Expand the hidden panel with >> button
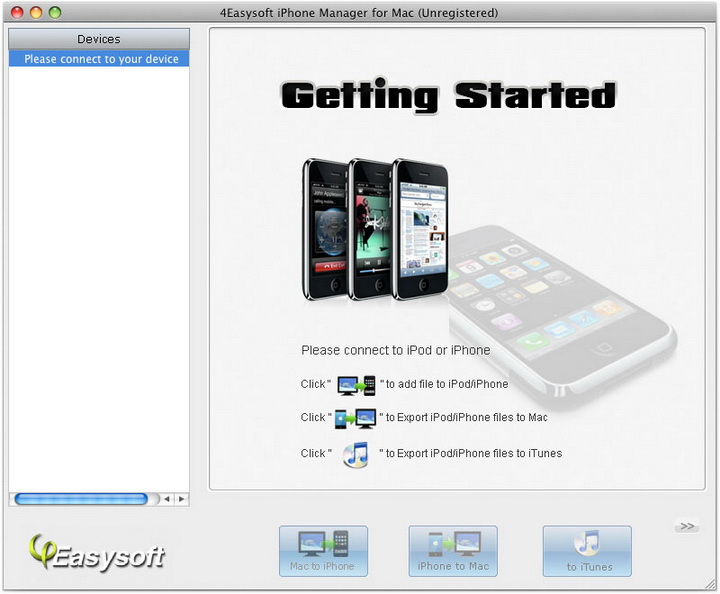Viewport: 720px width, 594px height. (687, 526)
